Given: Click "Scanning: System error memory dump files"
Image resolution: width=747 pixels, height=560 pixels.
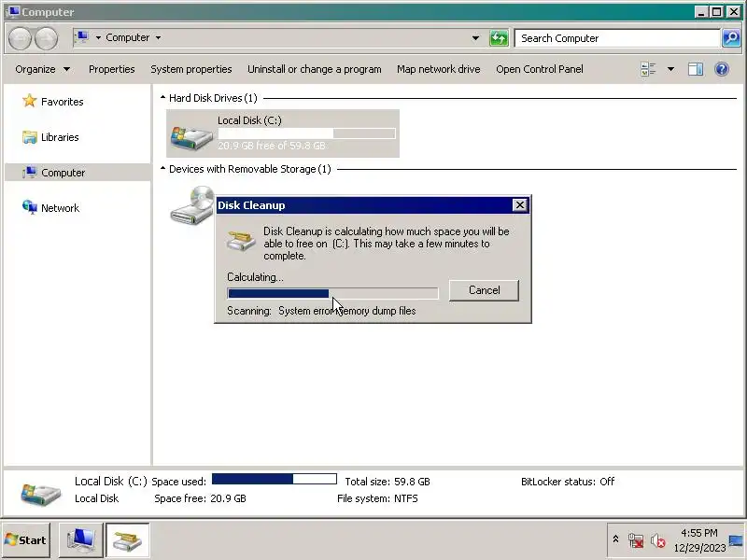Looking at the screenshot, I should tap(321, 311).
